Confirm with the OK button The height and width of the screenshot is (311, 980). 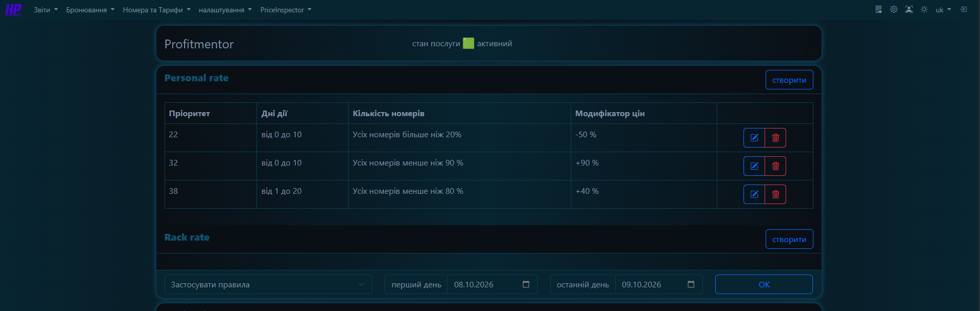tap(764, 284)
